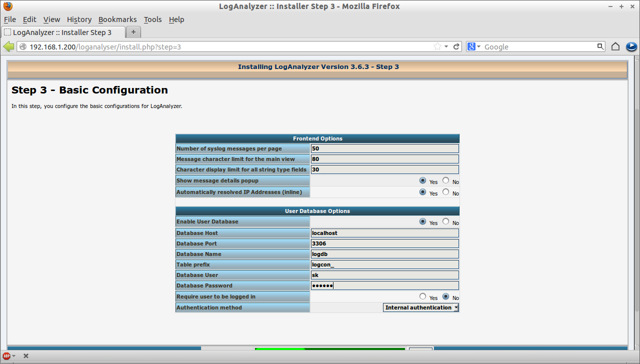
Task: Click the site identity globe icon
Action: [x=23, y=46]
